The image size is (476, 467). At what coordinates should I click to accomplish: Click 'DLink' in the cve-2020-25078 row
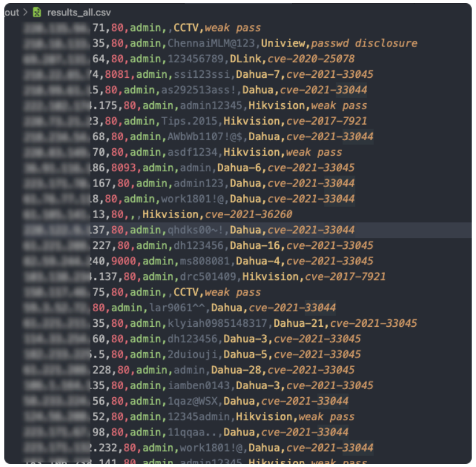245,59
